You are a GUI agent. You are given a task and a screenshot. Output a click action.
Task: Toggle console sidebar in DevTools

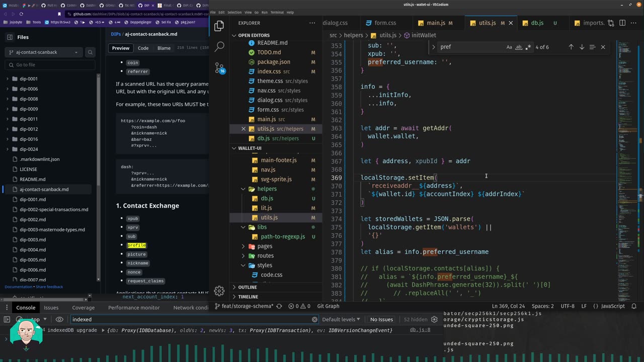coord(7,319)
